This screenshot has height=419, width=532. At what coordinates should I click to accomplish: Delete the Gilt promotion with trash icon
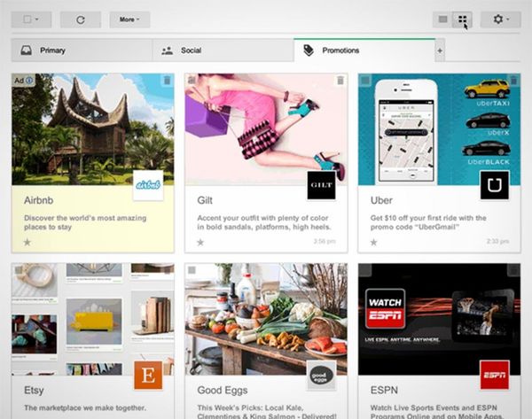(x=340, y=81)
